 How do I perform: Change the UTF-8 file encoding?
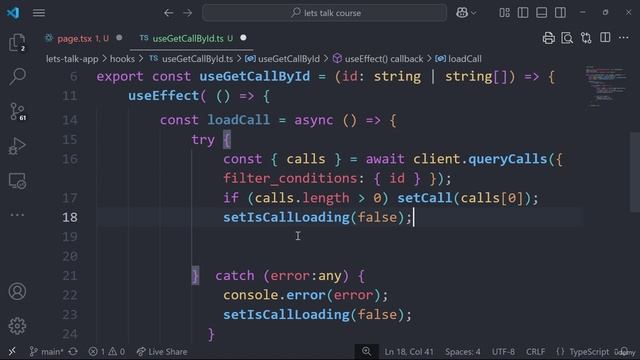click(503, 351)
